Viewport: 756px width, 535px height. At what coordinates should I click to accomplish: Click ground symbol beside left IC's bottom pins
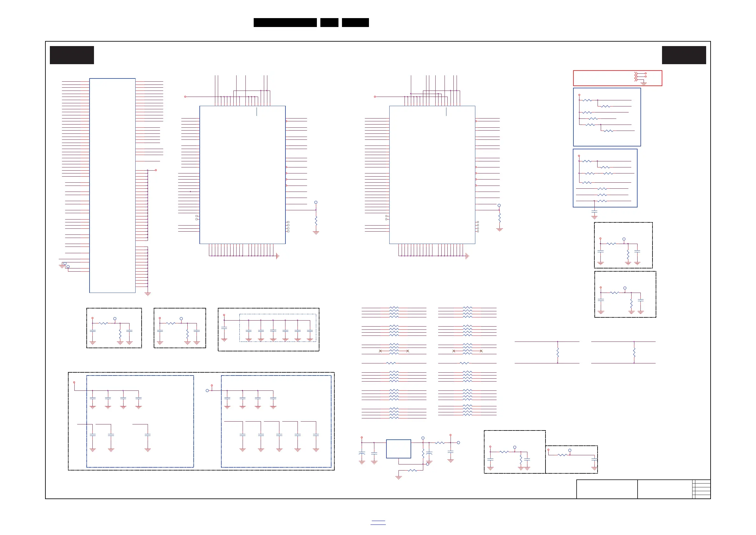pos(278,256)
